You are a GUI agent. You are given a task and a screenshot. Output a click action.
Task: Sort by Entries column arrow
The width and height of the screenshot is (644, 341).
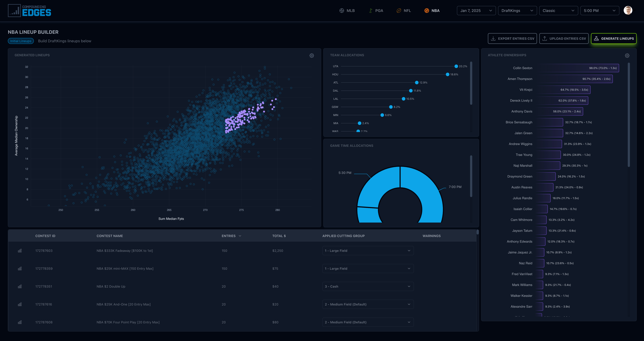[240, 236]
